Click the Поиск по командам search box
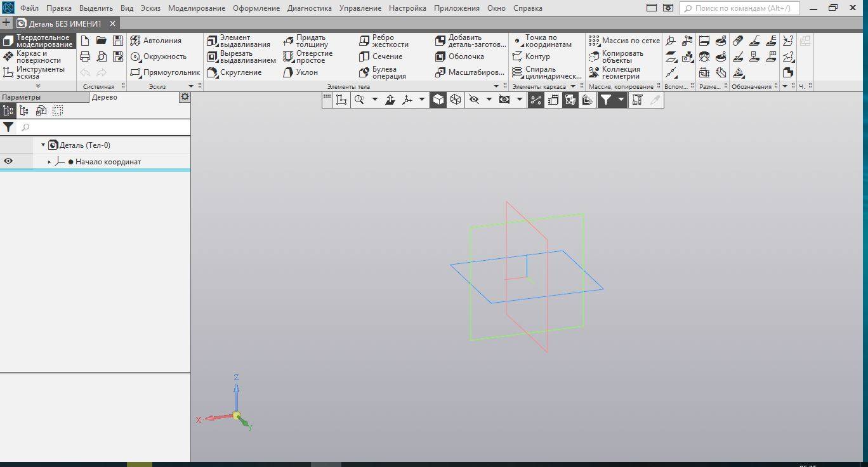 click(x=740, y=8)
